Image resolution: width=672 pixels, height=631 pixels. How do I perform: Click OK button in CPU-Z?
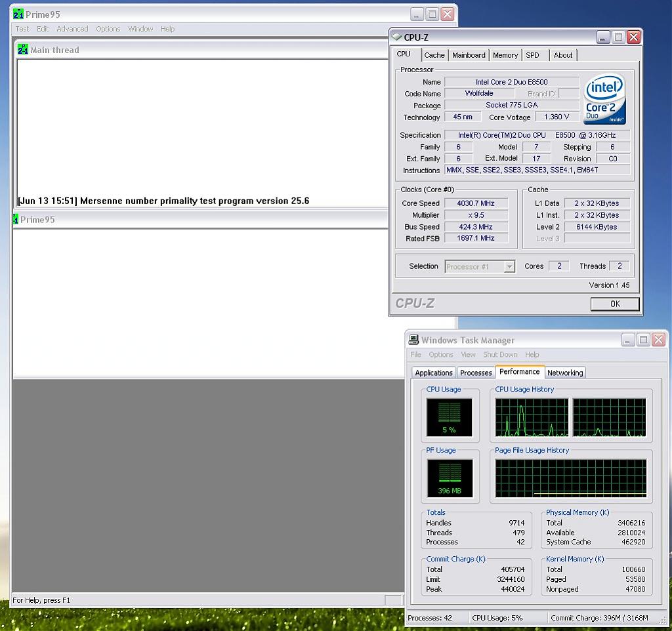[615, 304]
